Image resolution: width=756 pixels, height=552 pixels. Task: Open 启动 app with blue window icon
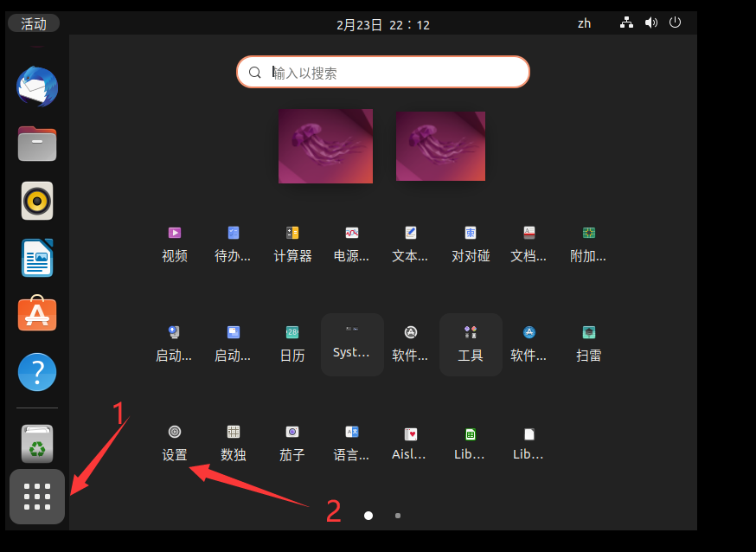tap(234, 344)
